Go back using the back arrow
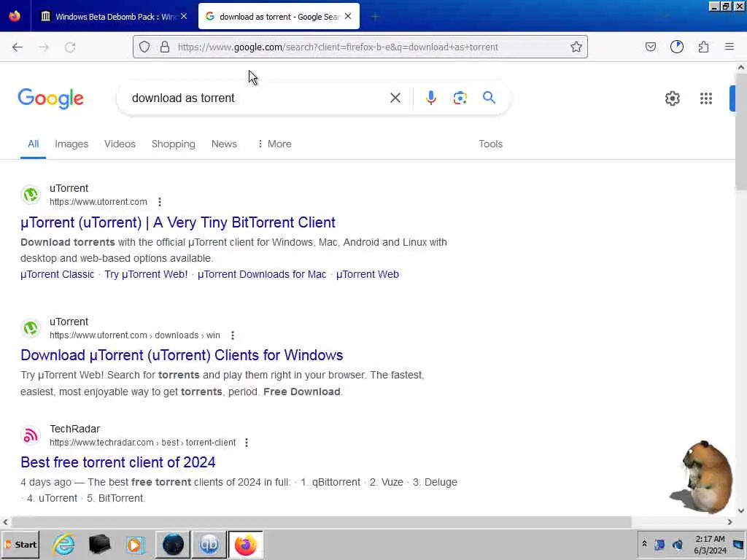Image resolution: width=747 pixels, height=560 pixels. 18,47
